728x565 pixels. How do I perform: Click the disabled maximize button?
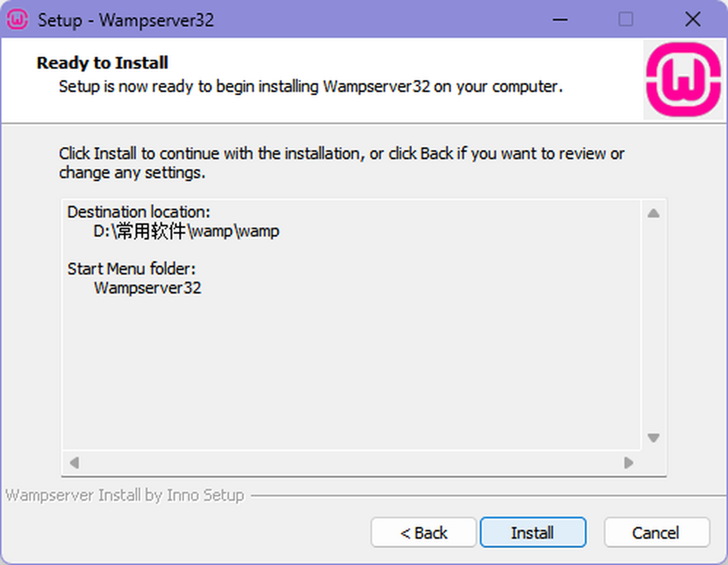pos(625,19)
